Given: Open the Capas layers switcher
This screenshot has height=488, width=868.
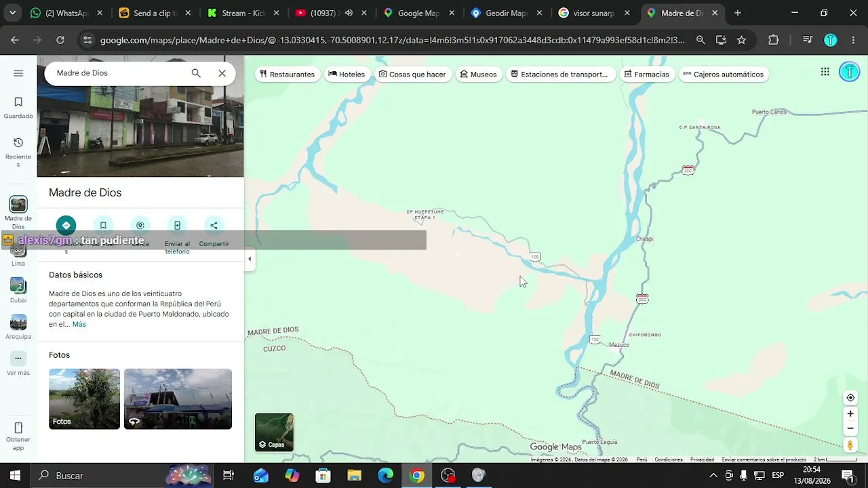Looking at the screenshot, I should tap(274, 432).
